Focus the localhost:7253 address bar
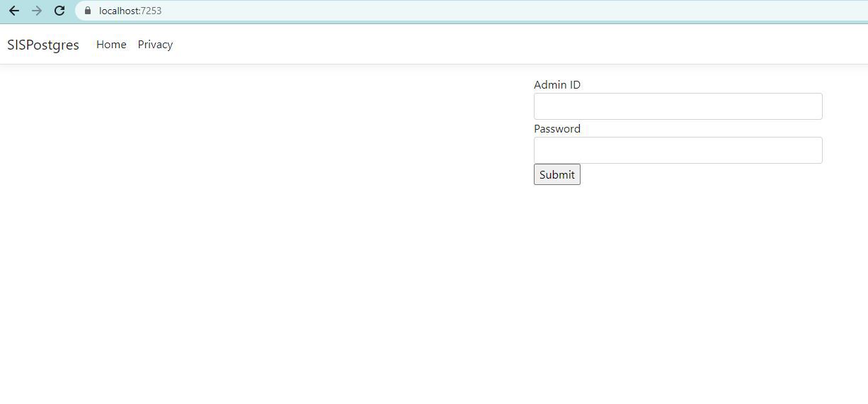Viewport: 868px width, 404px height. (473, 11)
